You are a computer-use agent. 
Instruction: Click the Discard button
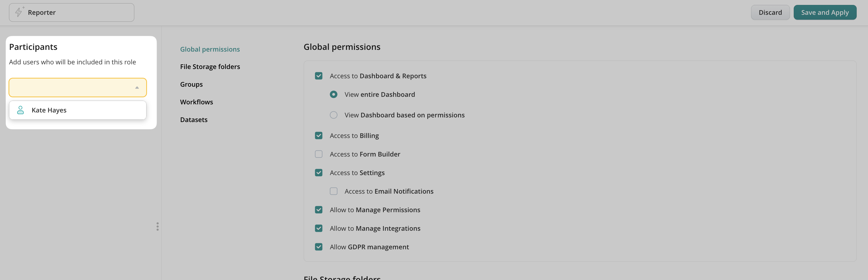click(x=770, y=12)
